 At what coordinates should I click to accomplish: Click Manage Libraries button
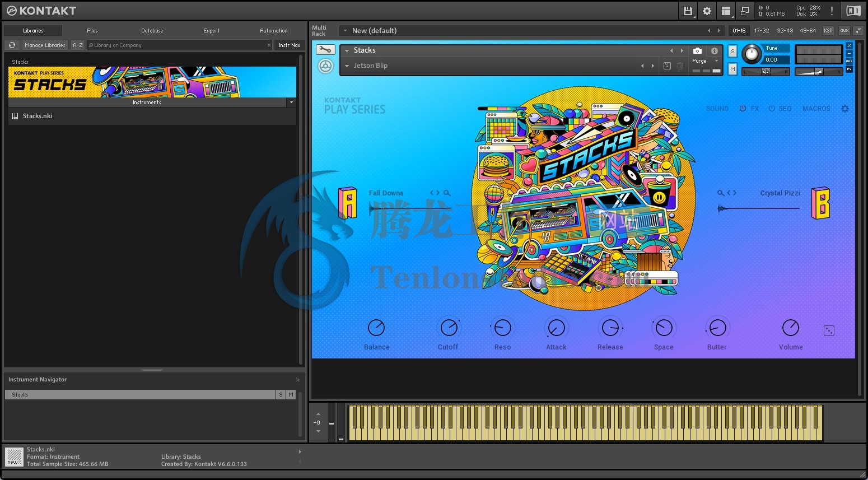tap(45, 45)
